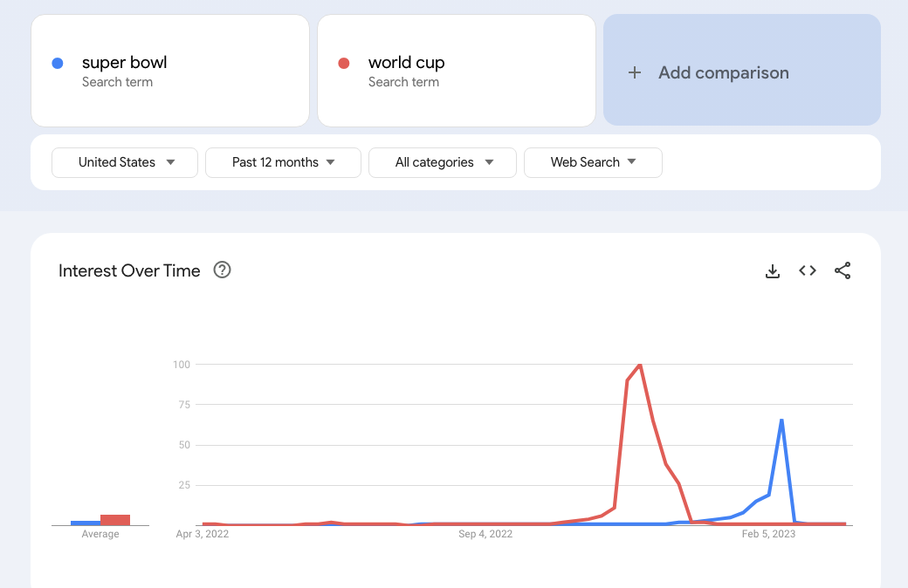Open the All categories dropdown

(442, 162)
